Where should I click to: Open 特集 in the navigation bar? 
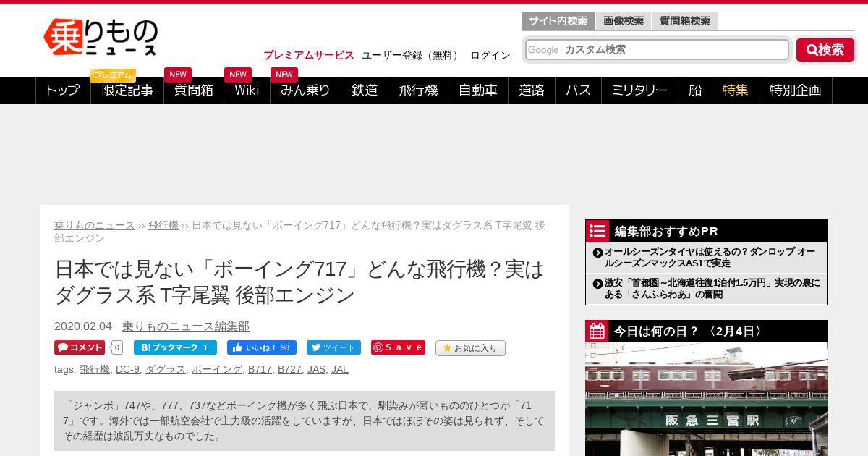pos(736,90)
